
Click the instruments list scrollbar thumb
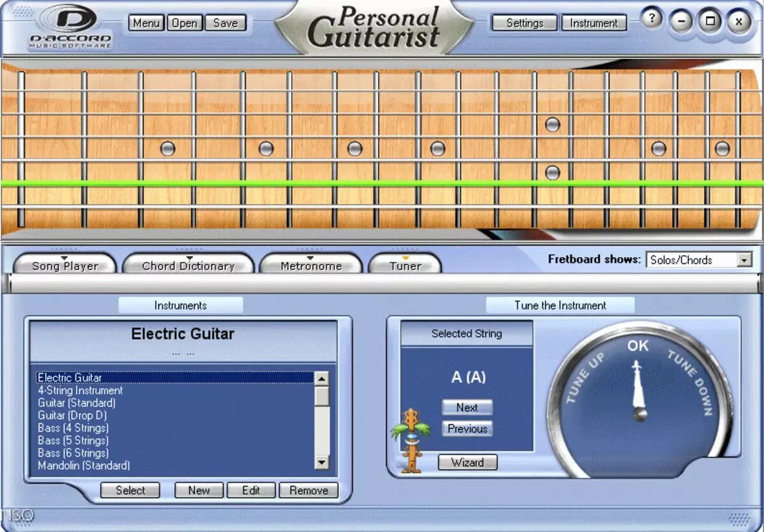(x=322, y=395)
